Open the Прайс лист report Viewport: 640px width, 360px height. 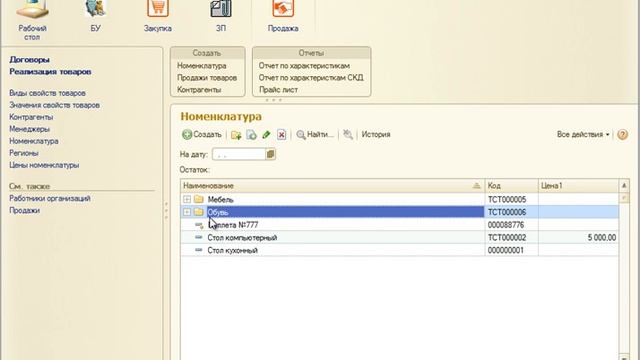pyautogui.click(x=278, y=90)
